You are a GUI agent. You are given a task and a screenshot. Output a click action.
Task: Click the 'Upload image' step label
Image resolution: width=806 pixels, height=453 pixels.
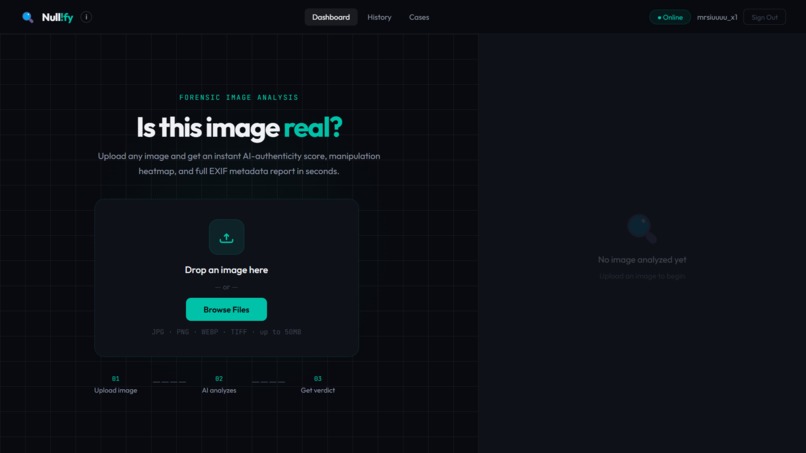pyautogui.click(x=116, y=390)
